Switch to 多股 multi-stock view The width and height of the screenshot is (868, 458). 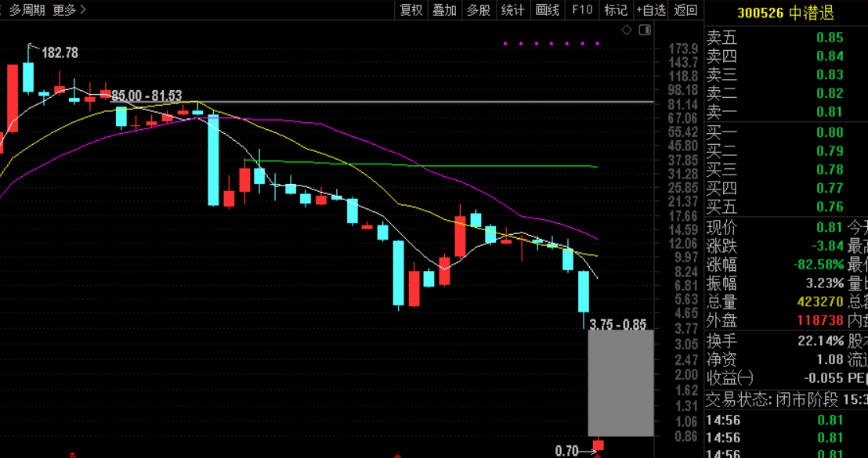[479, 9]
